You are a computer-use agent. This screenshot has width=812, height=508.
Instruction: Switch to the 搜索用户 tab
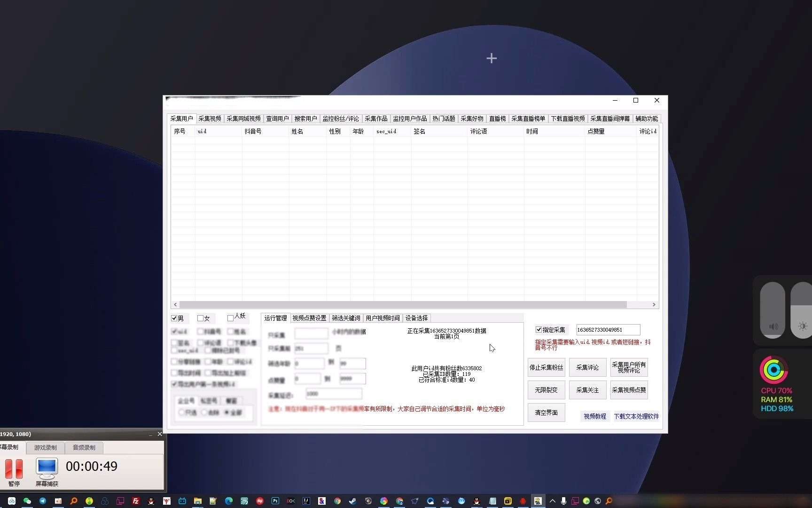(305, 119)
